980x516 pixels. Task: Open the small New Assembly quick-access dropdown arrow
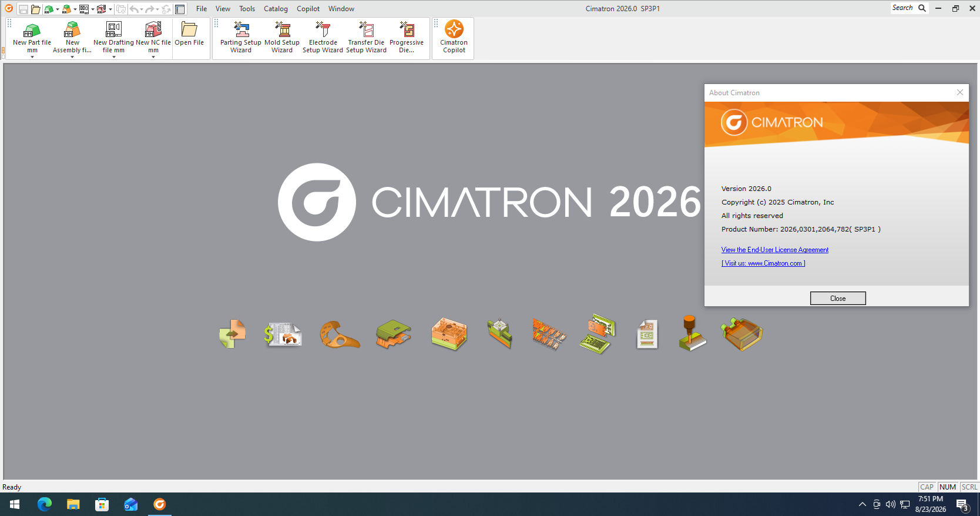point(75,9)
